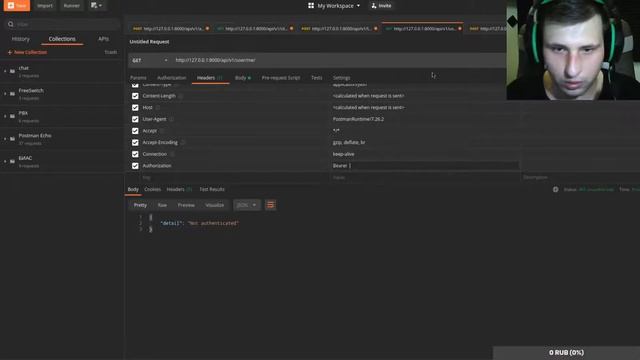Open the JSON format dropdown
This screenshot has height=360, width=640.
click(247, 205)
